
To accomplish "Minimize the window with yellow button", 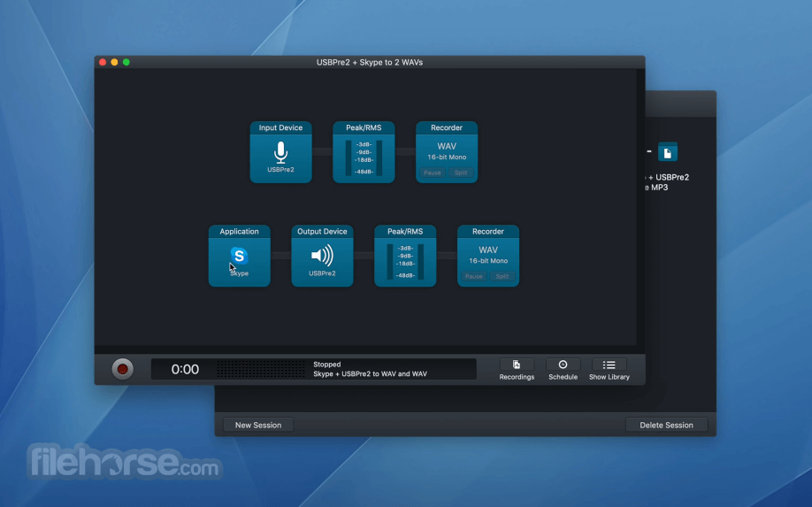I will tap(114, 62).
